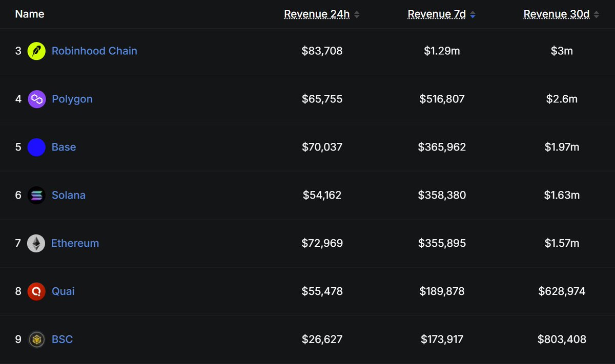Image resolution: width=615 pixels, height=364 pixels.
Task: Select Robinhood Chain 7d value $1.29m
Action: coord(442,51)
